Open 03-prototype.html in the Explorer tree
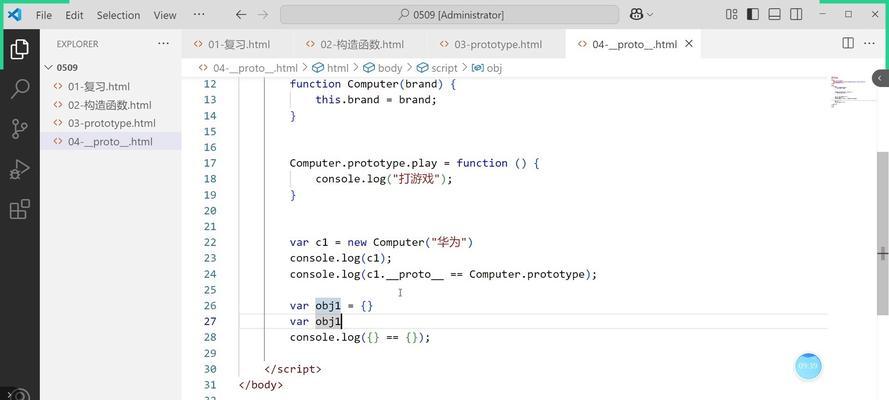The height and width of the screenshot is (400, 889). click(111, 123)
